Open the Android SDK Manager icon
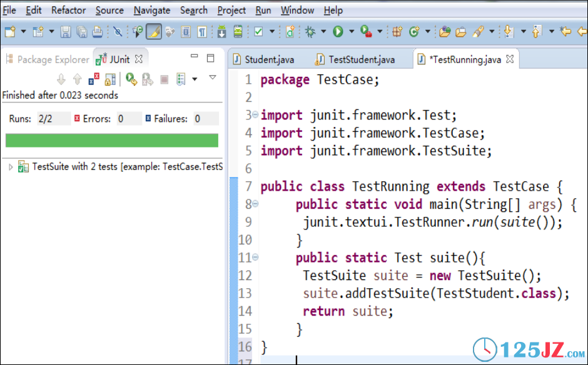588x365 pixels. pyautogui.click(x=221, y=31)
